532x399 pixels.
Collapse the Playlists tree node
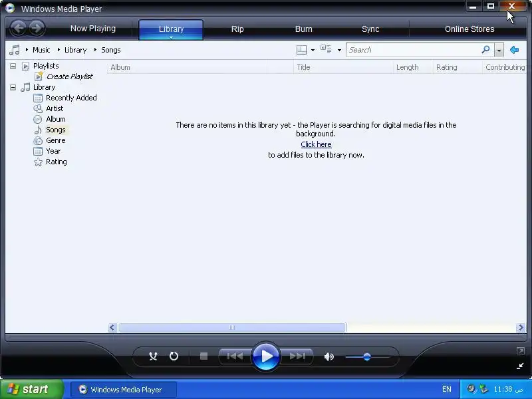click(13, 66)
